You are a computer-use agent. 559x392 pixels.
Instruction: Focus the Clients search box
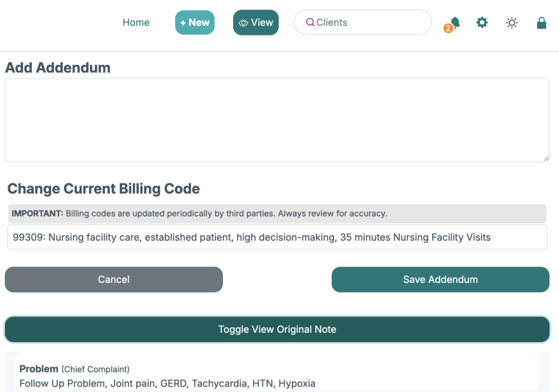[368, 22]
